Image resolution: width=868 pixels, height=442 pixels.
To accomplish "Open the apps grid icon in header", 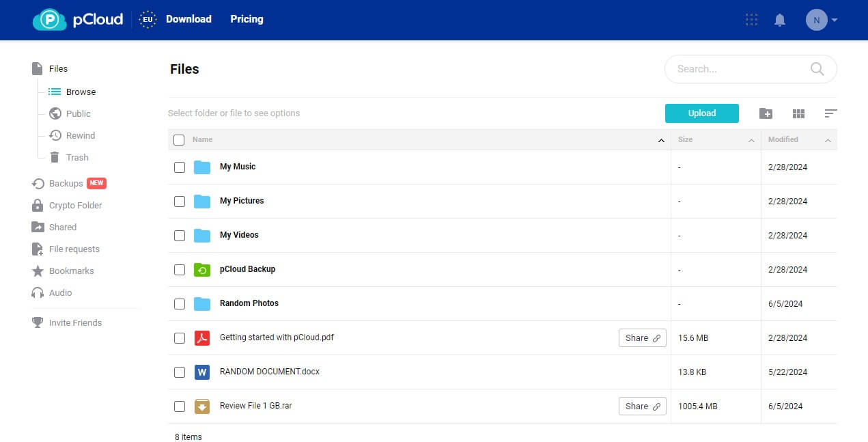I will point(751,20).
